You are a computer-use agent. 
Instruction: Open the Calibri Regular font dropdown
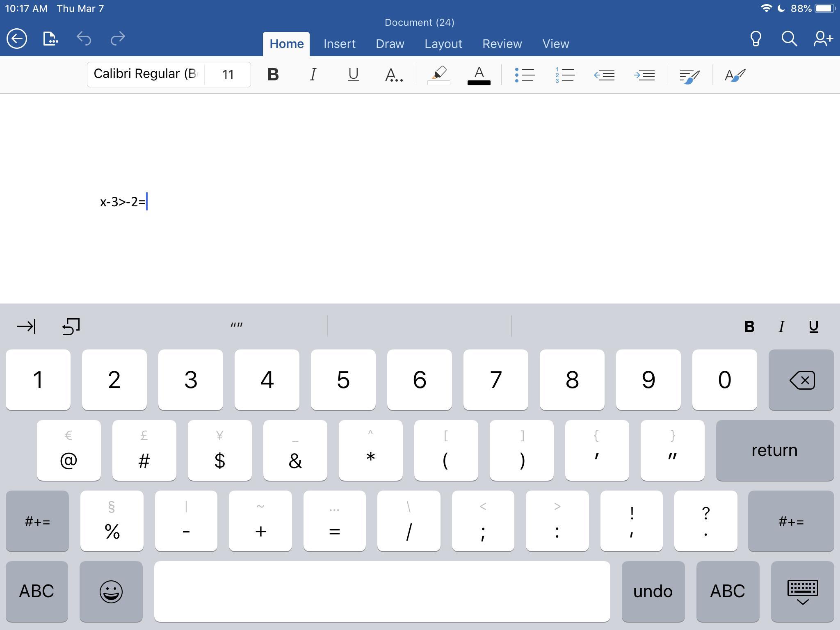pos(146,74)
